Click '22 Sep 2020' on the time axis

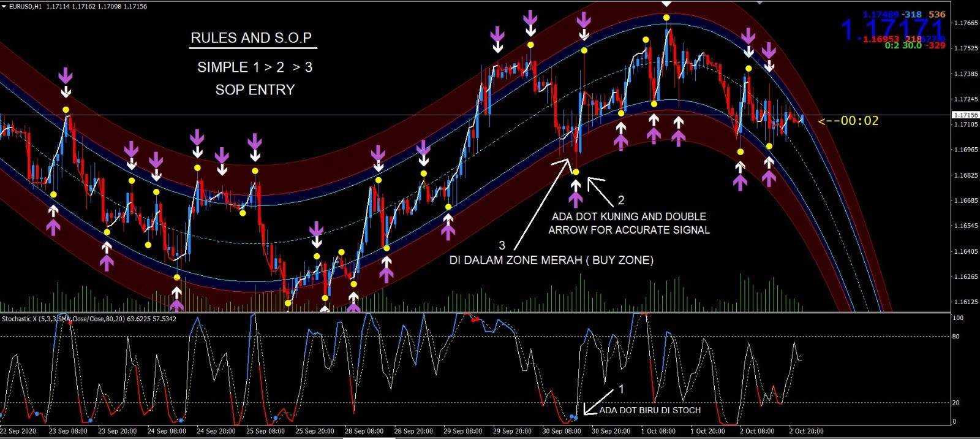(x=18, y=432)
